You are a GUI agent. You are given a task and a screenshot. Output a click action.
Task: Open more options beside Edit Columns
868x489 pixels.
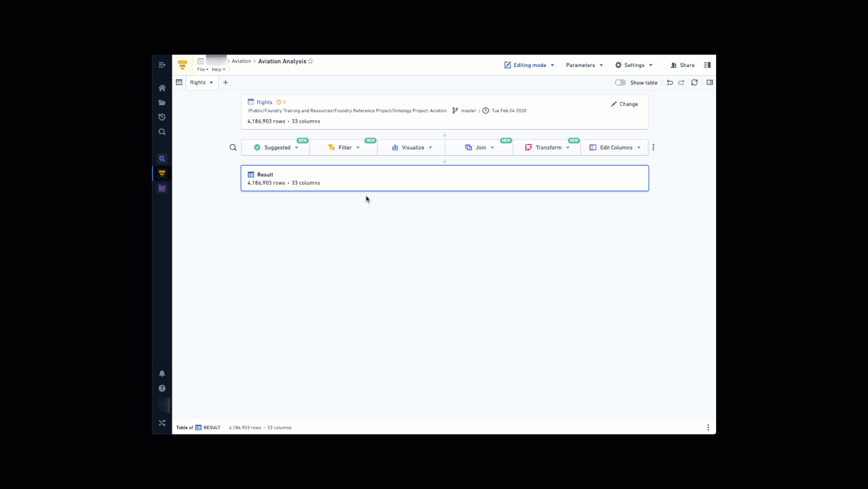pyautogui.click(x=653, y=148)
